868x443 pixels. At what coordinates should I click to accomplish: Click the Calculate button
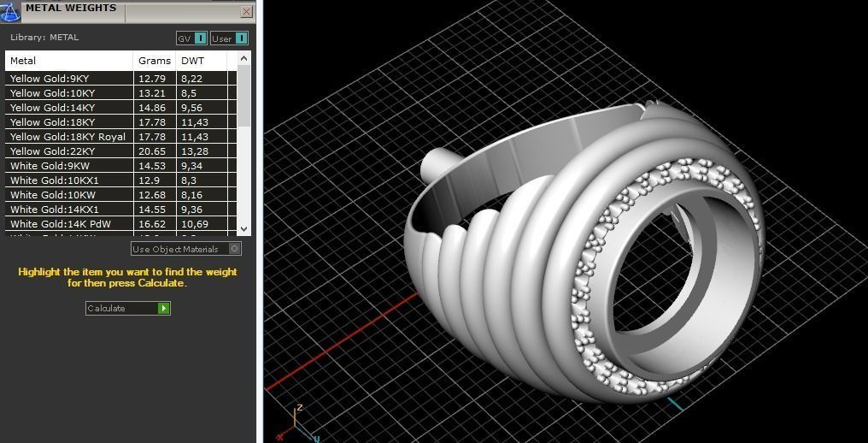[128, 308]
